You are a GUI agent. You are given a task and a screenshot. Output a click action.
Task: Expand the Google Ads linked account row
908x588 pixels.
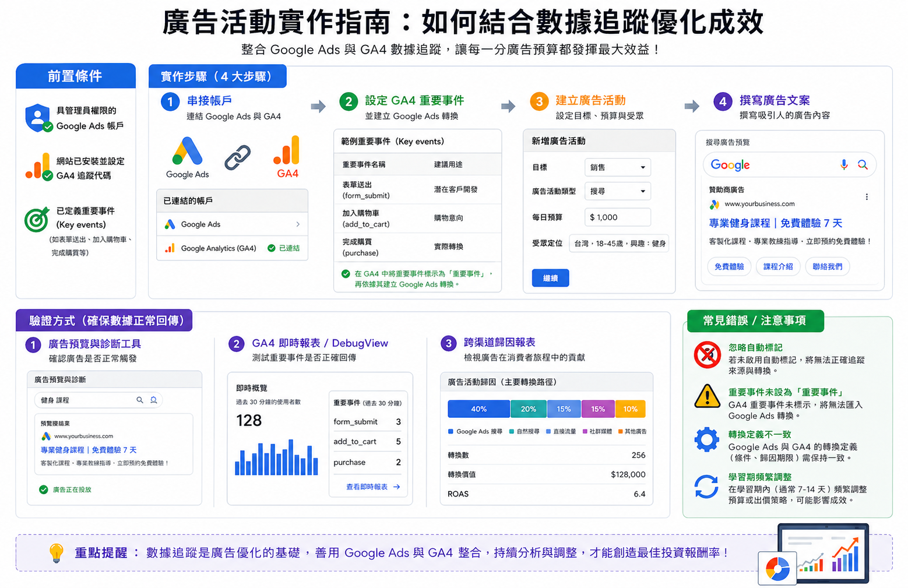232,224
